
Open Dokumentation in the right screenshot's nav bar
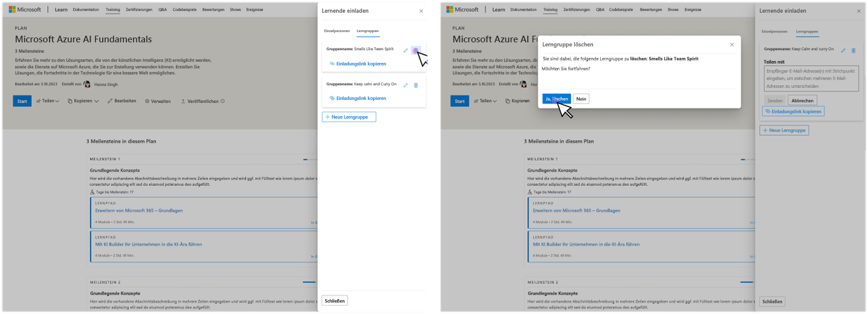pos(524,10)
